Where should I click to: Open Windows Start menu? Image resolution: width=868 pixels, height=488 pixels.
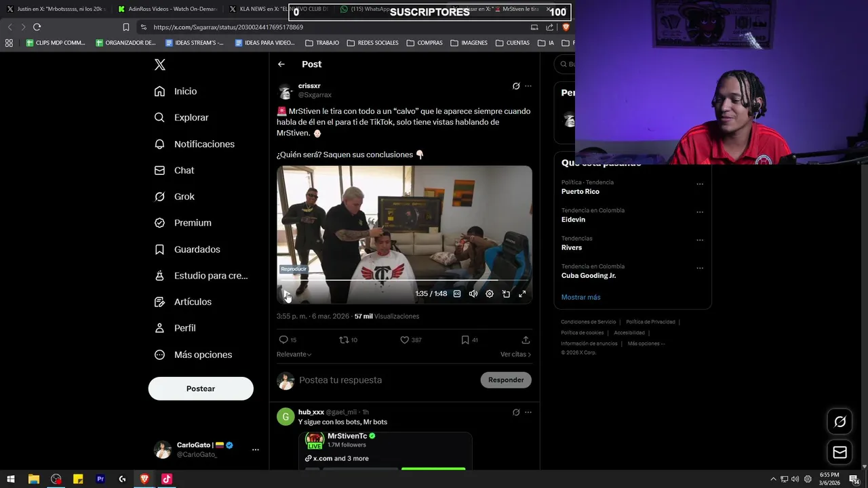pos(11,479)
